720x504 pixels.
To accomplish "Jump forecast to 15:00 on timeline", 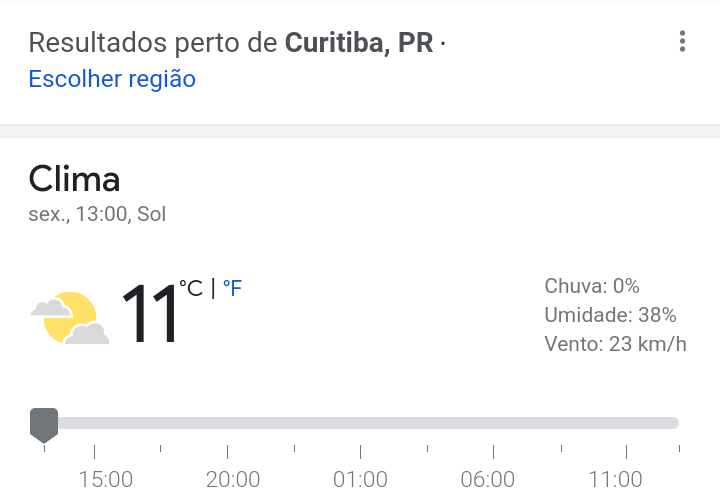I will click(106, 479).
